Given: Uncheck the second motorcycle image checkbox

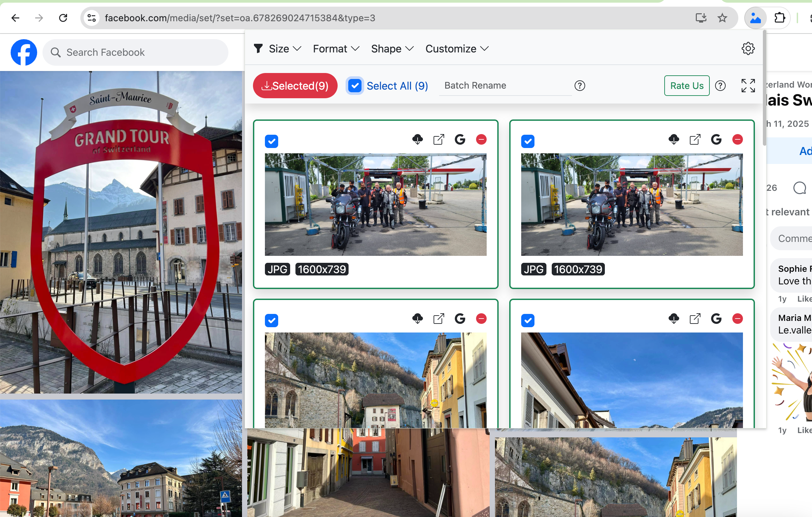Looking at the screenshot, I should (x=528, y=141).
